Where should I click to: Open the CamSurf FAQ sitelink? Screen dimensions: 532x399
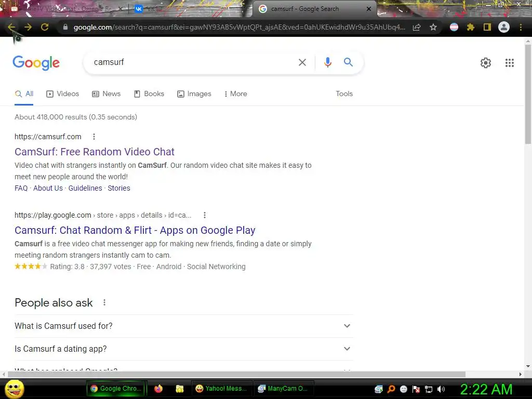(x=21, y=188)
